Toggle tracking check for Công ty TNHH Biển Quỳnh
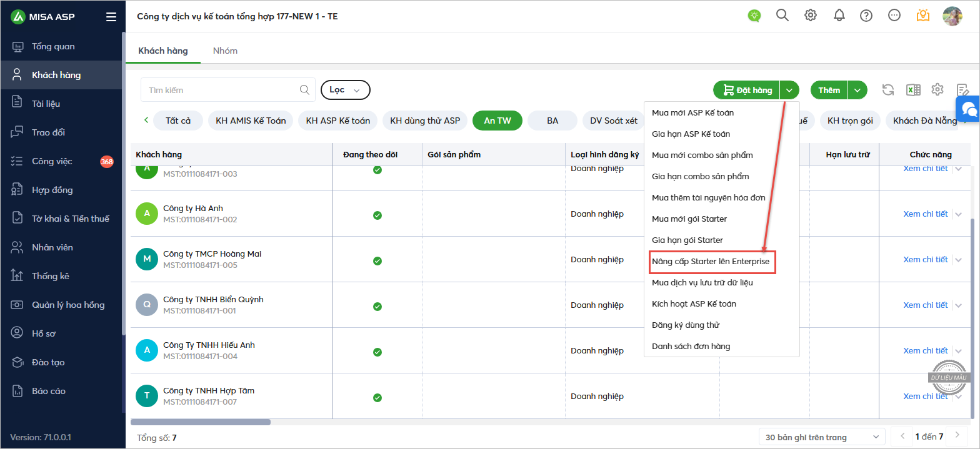980x449 pixels. [x=377, y=306]
